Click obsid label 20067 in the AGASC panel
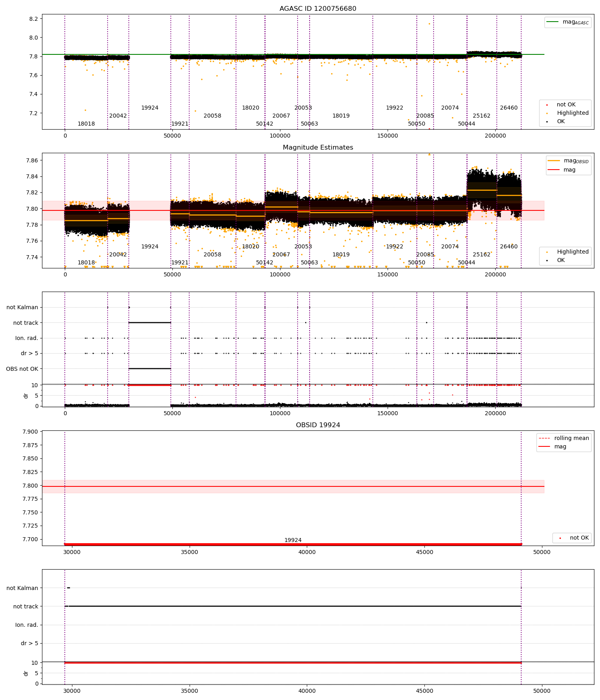This screenshot has width=600, height=700. (x=281, y=116)
